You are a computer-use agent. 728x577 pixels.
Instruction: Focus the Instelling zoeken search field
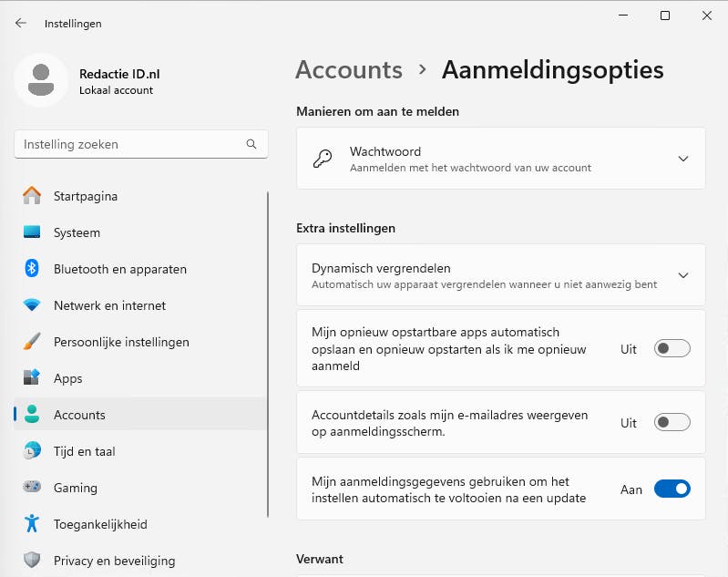(132, 144)
